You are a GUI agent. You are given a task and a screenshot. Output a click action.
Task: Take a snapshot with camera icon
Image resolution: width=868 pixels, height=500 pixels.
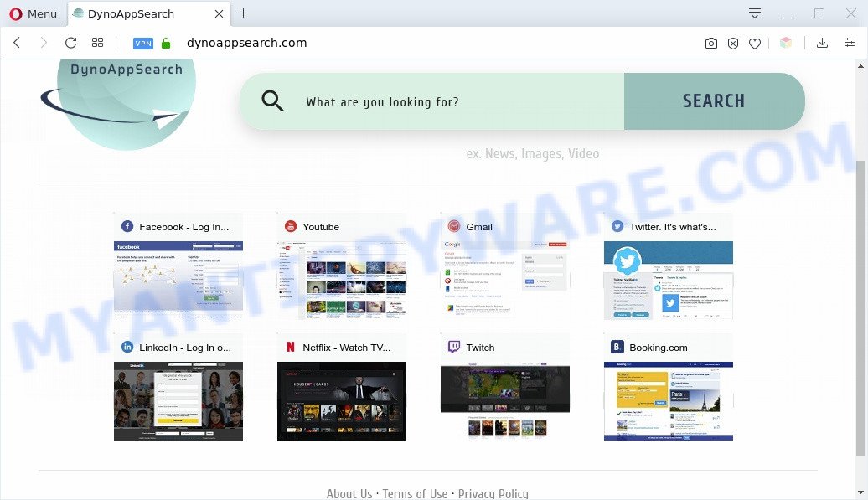coord(711,44)
